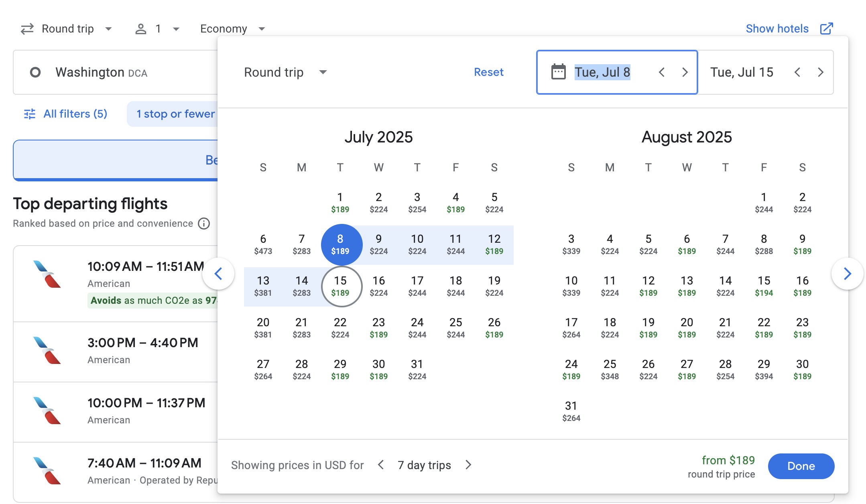Click the right arrow to advance to next month August
Image resolution: width=866 pixels, height=504 pixels.
coord(848,274)
